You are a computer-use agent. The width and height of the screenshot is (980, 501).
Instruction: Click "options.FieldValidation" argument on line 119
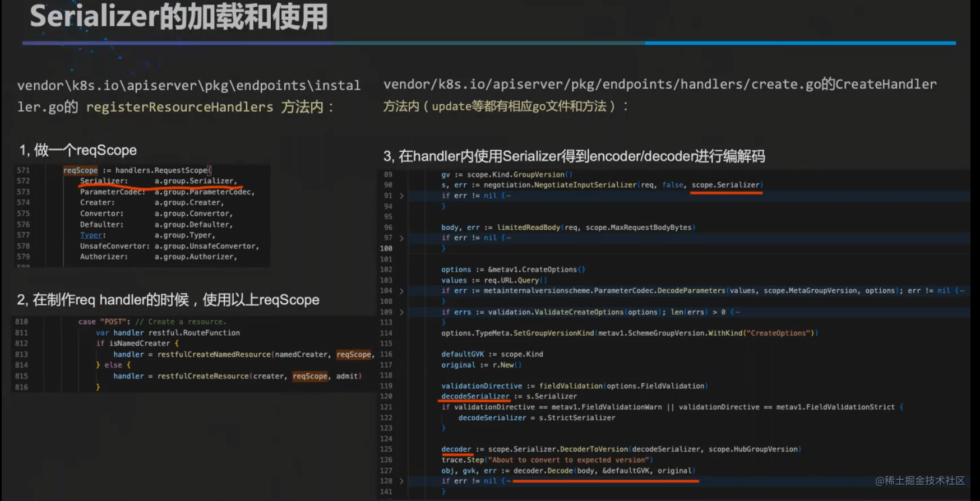(x=655, y=386)
